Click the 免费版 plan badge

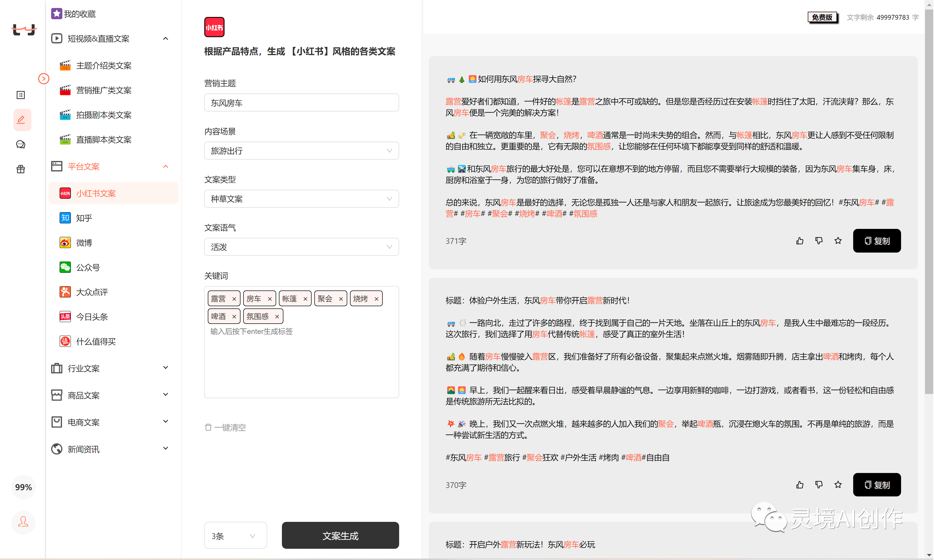point(823,17)
